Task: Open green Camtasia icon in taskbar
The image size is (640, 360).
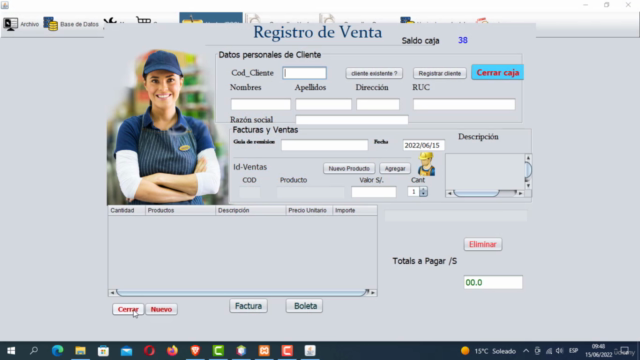Action: tap(218, 351)
